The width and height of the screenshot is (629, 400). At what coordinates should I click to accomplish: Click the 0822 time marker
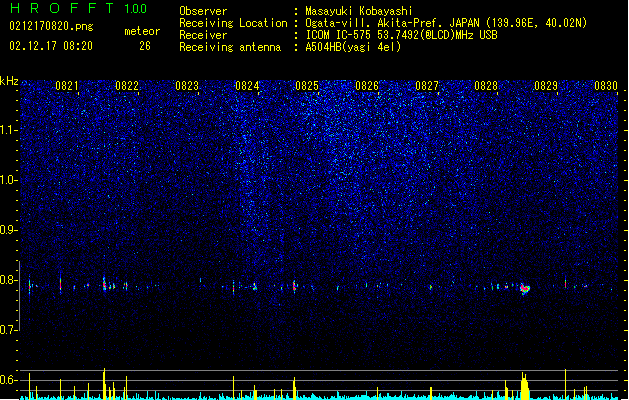click(127, 86)
